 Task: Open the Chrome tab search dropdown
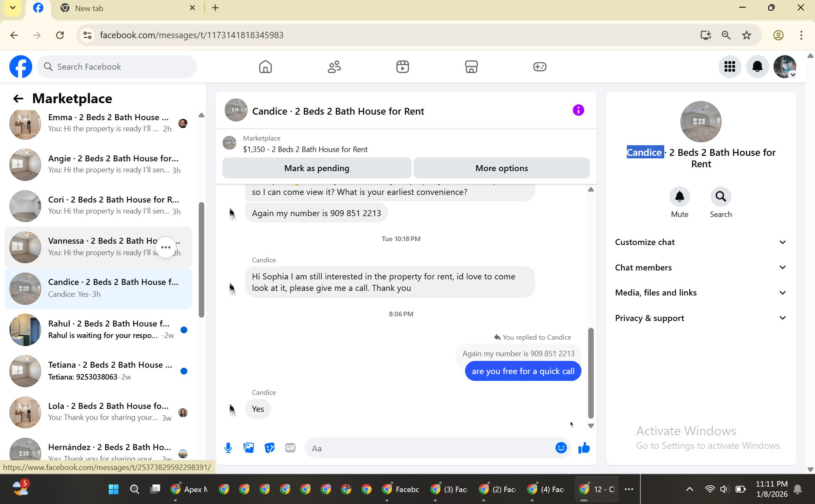(x=13, y=8)
